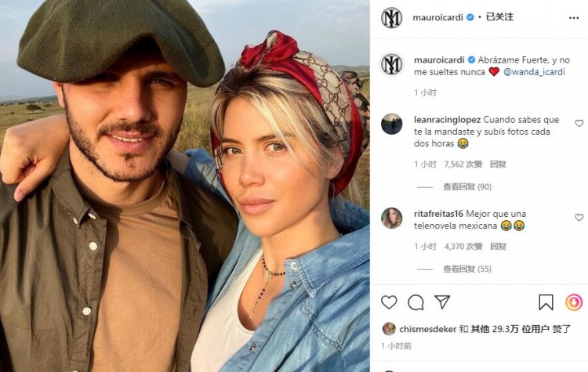This screenshot has height=372, width=588.
Task: Expand 查看回复 (90) replies
Action: [467, 186]
